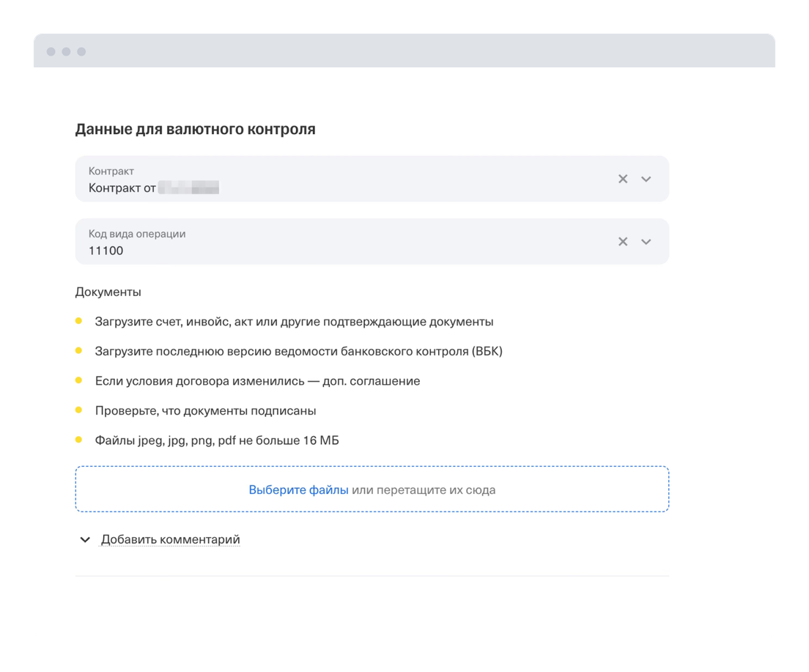Click the first window control dot
Image resolution: width=809 pixels, height=672 pixels.
[x=51, y=51]
